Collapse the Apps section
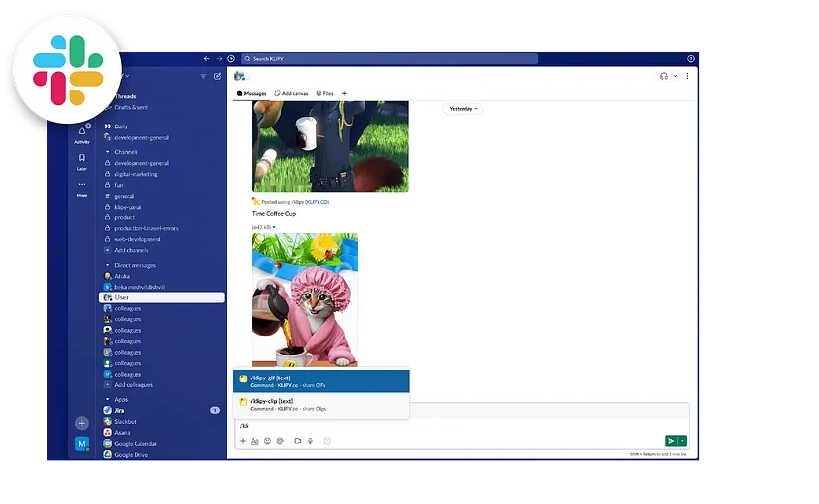Screen dimensions: 819x504 [x=108, y=399]
